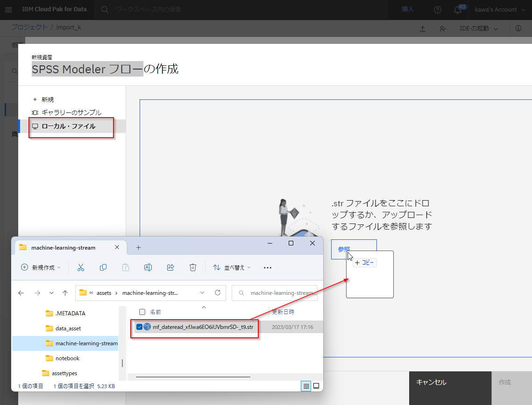Click the assets breadcrumb in address bar

(x=104, y=293)
